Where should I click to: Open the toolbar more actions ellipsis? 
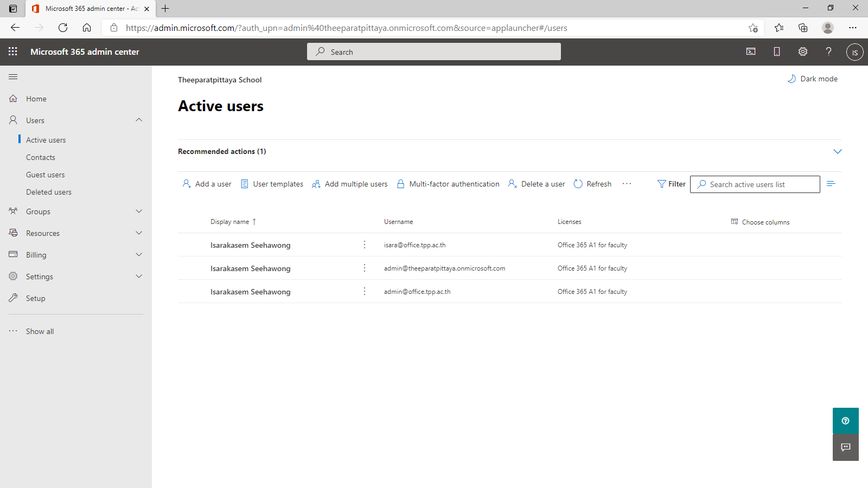pyautogui.click(x=627, y=184)
